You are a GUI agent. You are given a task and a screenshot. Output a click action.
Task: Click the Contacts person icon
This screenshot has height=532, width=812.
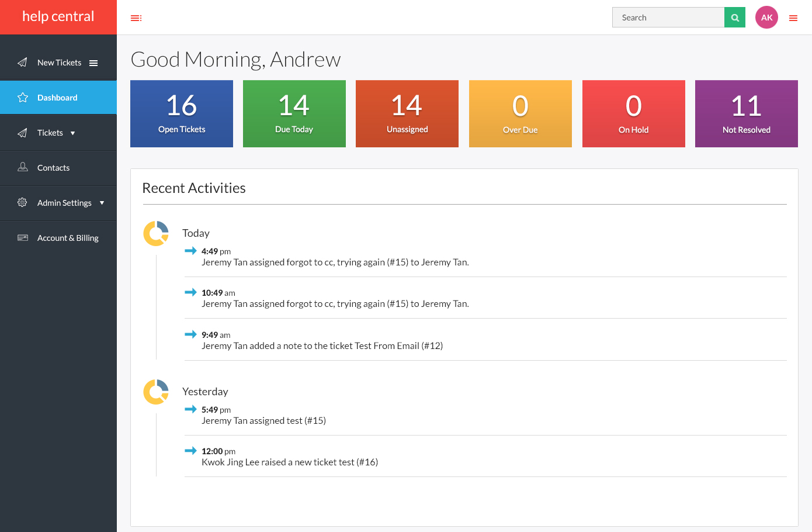(x=23, y=167)
